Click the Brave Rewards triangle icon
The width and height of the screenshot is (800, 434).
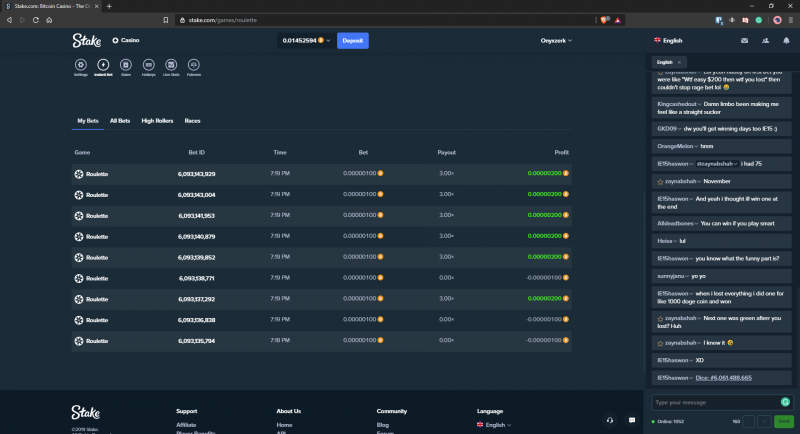[617, 20]
